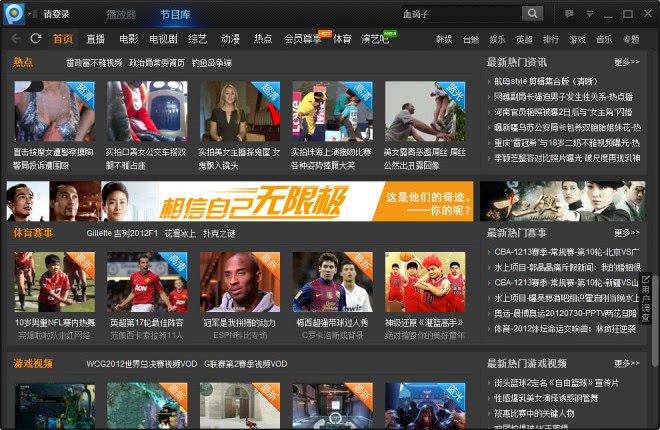Refresh the page with the reload icon

[36, 38]
